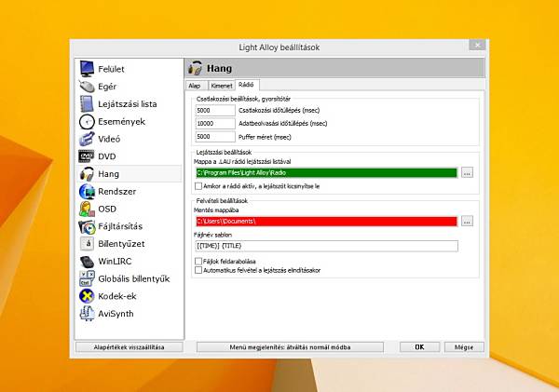Select the Kodek-ek yellow X icon
This screenshot has width=559, height=392.
tap(87, 296)
